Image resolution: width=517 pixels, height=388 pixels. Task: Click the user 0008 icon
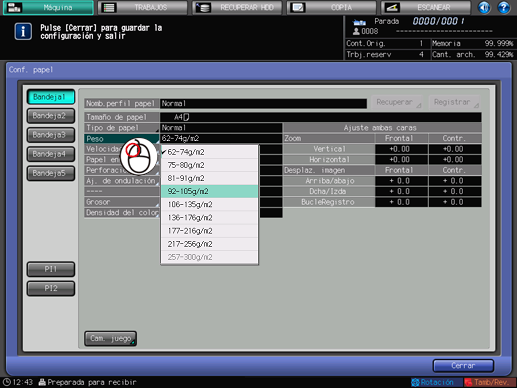coord(356,32)
